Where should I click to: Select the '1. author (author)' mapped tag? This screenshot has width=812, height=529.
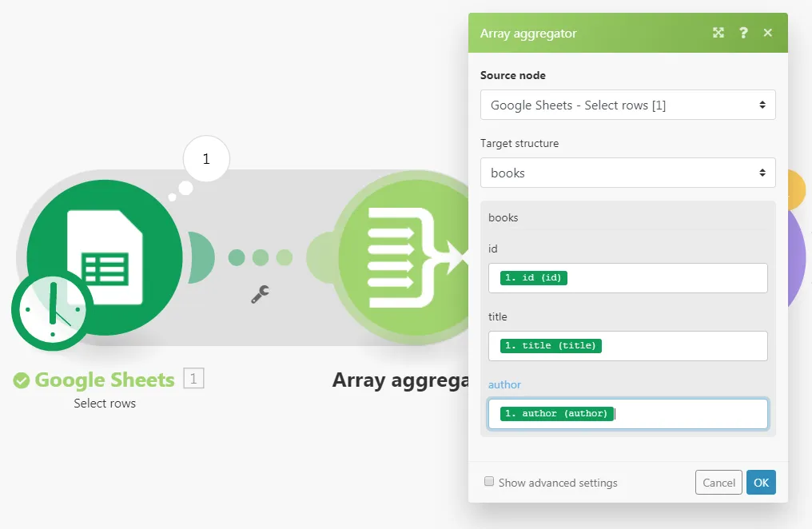(556, 414)
